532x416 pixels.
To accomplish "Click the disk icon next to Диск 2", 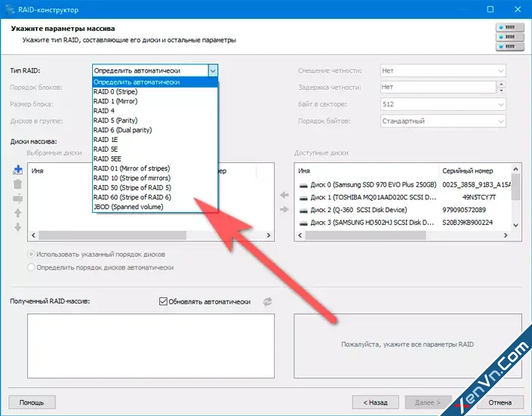I will click(303, 211).
